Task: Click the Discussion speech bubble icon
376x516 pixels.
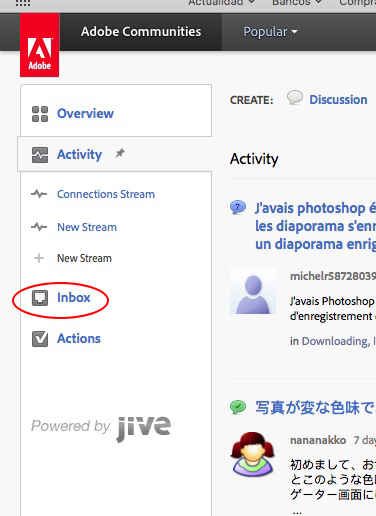Action: point(295,98)
